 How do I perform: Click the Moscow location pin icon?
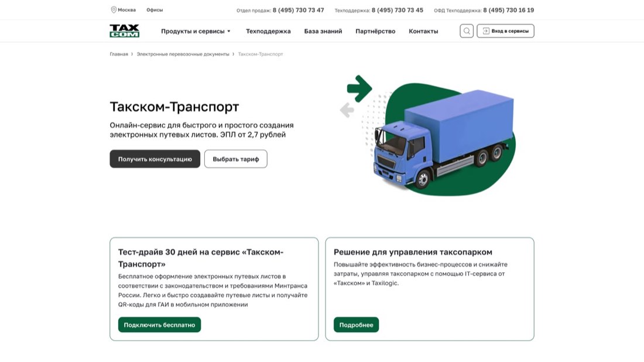tap(114, 10)
